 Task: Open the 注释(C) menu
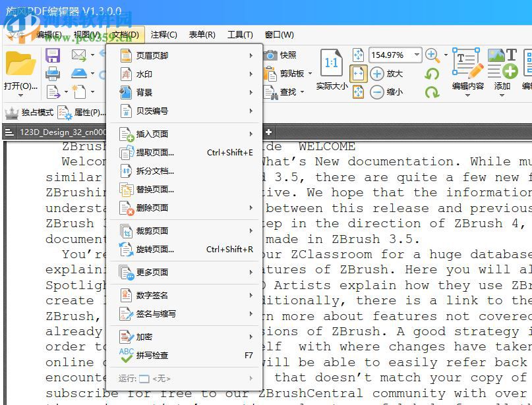pyautogui.click(x=165, y=34)
